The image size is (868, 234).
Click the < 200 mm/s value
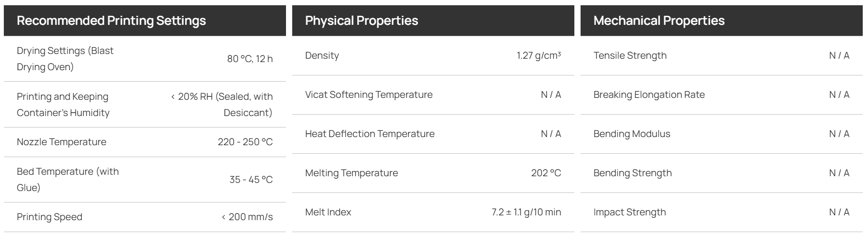coord(247,217)
